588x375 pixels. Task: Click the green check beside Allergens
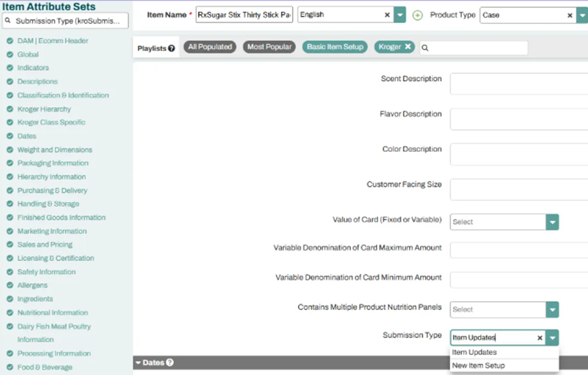tap(10, 285)
